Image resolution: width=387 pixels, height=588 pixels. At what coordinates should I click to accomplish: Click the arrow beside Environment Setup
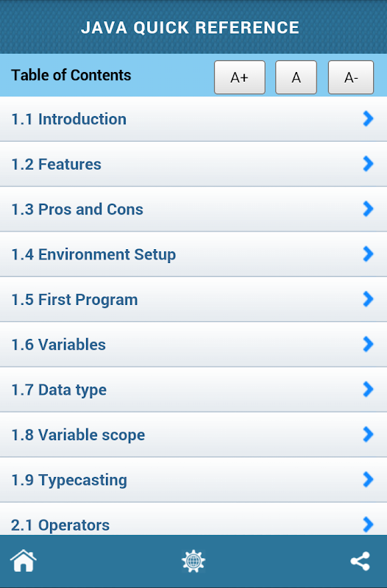[368, 254]
